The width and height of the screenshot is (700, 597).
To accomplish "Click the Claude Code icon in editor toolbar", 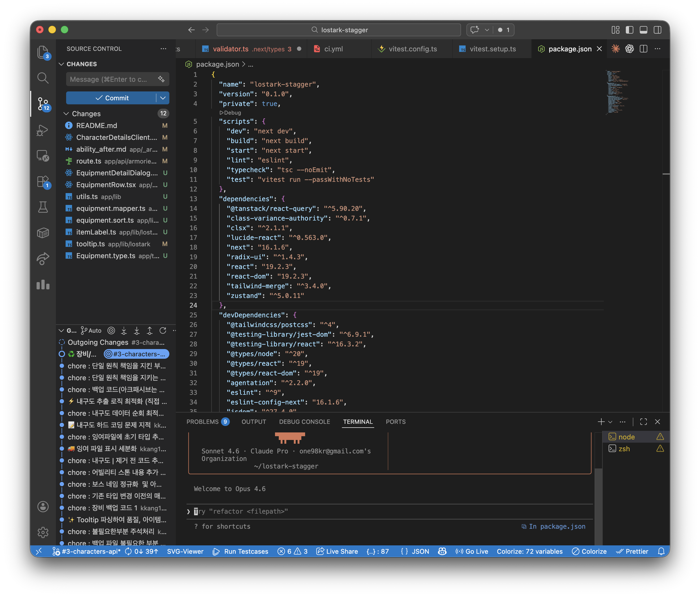I will [616, 49].
